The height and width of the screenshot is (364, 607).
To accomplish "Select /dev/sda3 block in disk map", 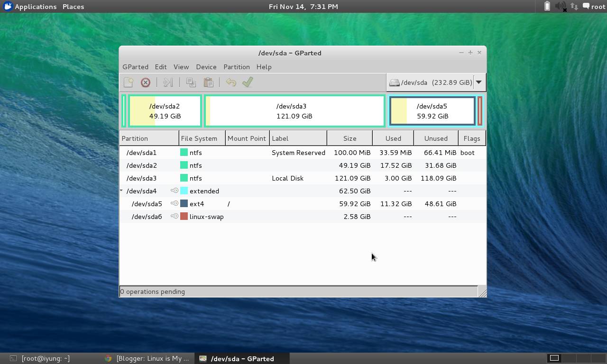I will [294, 111].
